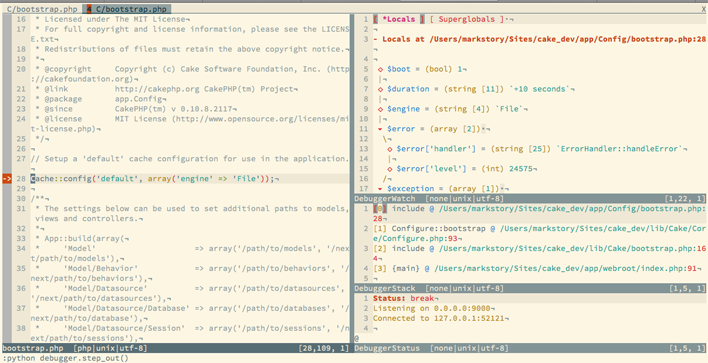Screen dimensions: 708x363
Task: Click 'Listening on 0.0.0.0:9000' line
Action: point(433,308)
